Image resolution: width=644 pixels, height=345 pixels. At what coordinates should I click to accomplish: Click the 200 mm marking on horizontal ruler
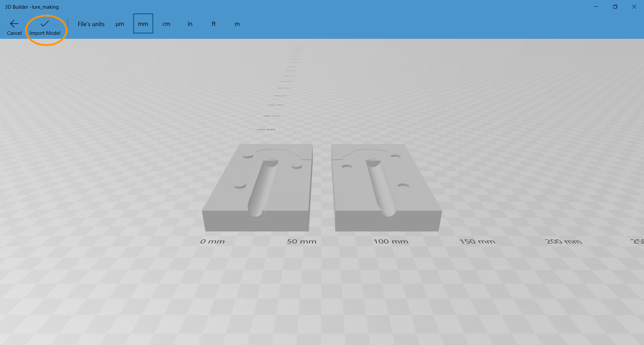(563, 241)
